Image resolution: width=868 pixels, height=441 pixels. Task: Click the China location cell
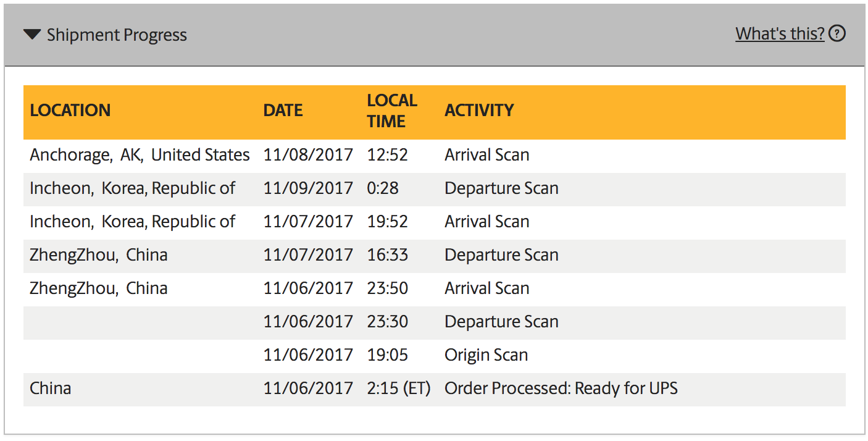click(50, 388)
